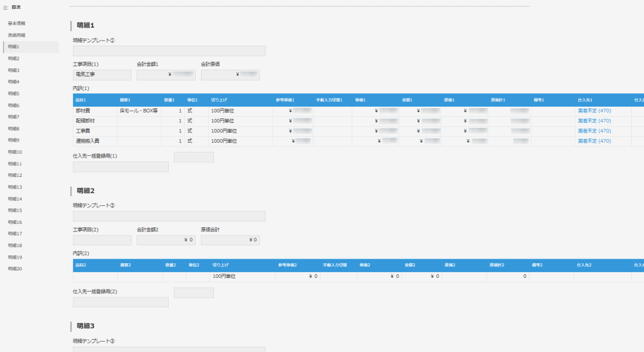Viewport: 644px width, 352px height.
Task: Open 明細18 sidebar entry
Action: click(15, 245)
